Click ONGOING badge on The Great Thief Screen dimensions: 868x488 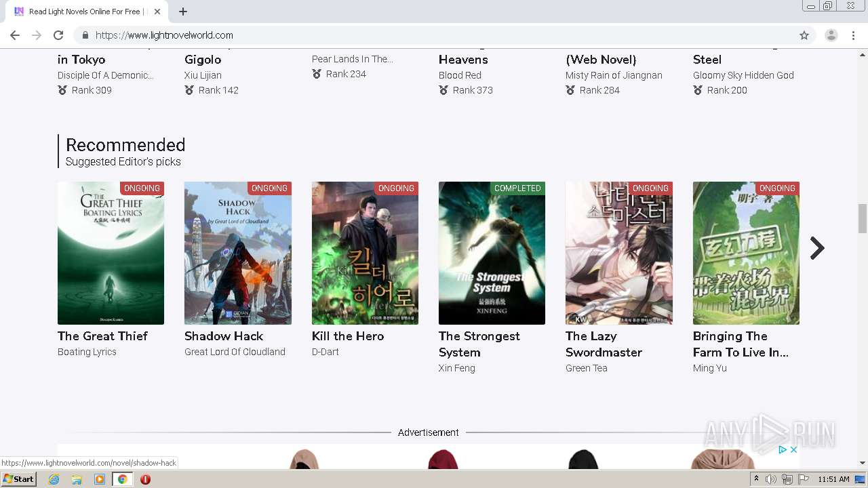pyautogui.click(x=142, y=188)
